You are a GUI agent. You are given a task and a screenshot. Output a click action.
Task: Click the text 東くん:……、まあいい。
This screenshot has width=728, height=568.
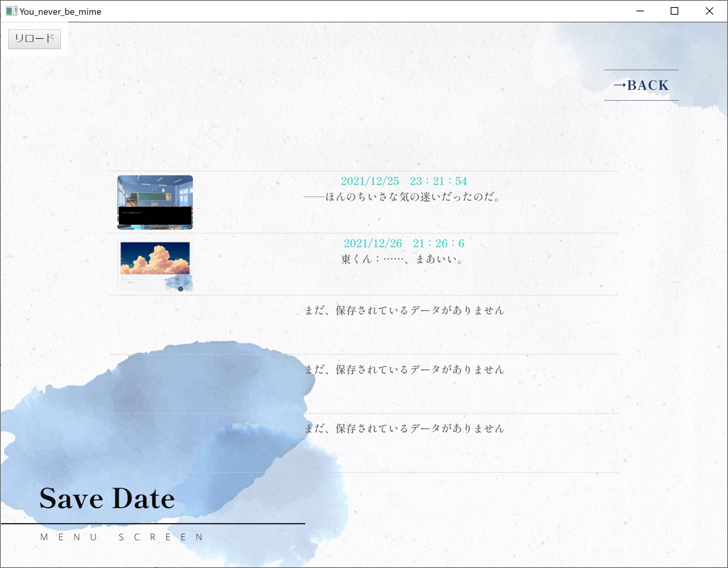point(402,259)
